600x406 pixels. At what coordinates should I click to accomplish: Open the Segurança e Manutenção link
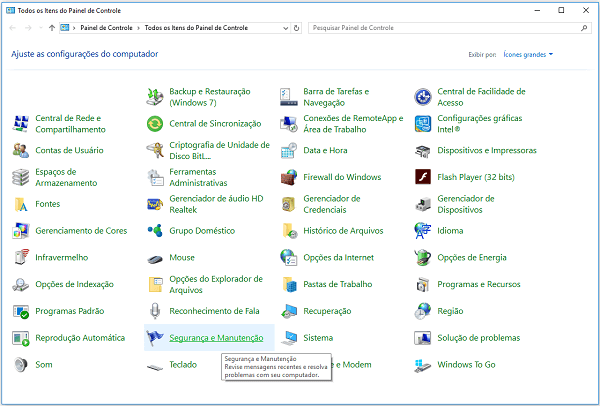pyautogui.click(x=217, y=338)
